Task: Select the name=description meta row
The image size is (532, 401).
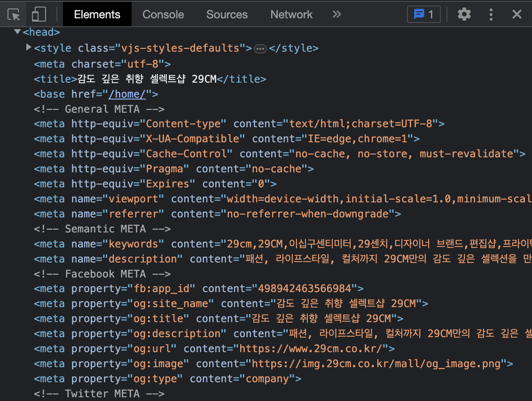Action: coord(282,259)
